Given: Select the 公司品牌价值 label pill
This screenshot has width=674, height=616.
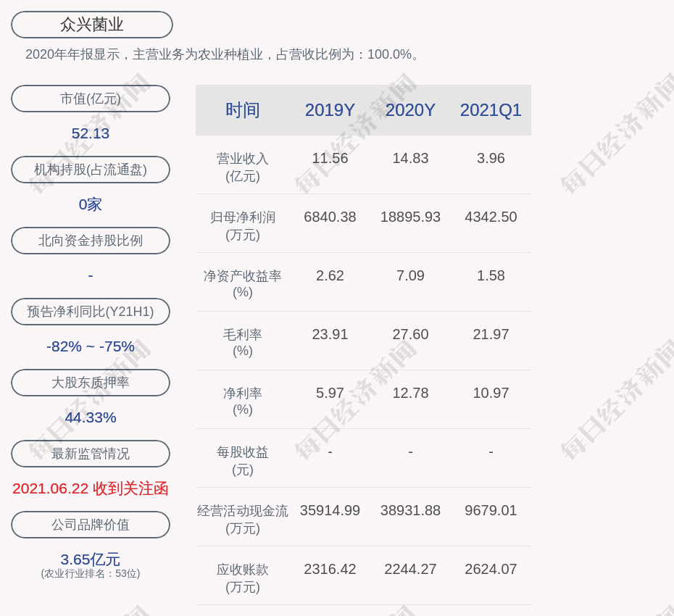Looking at the screenshot, I should (x=91, y=525).
